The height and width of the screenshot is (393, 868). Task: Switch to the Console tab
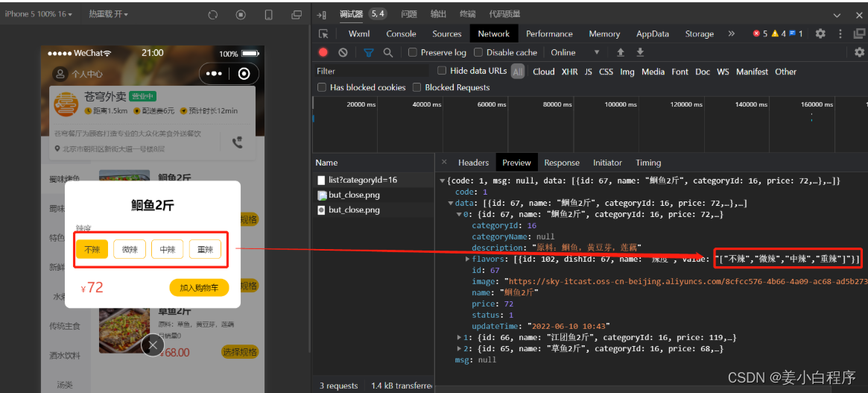401,34
